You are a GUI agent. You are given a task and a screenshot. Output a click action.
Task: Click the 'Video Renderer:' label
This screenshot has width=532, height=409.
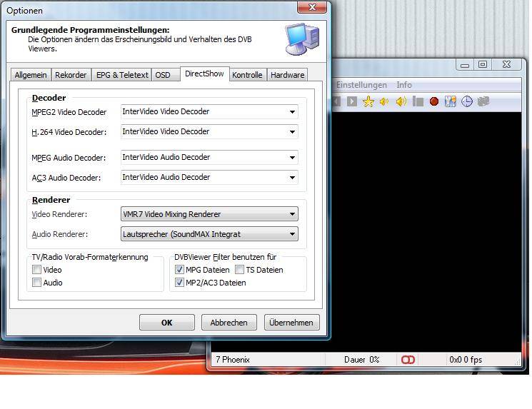click(x=59, y=214)
